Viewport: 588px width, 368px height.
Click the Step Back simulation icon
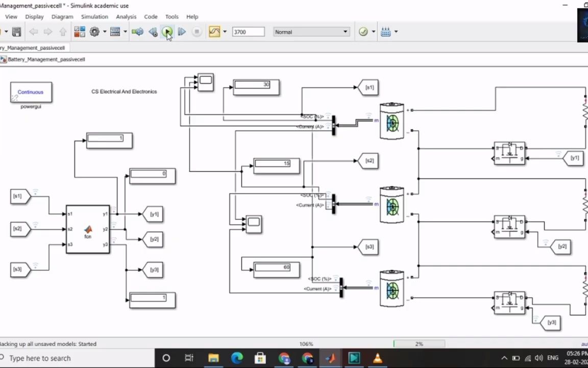(153, 32)
